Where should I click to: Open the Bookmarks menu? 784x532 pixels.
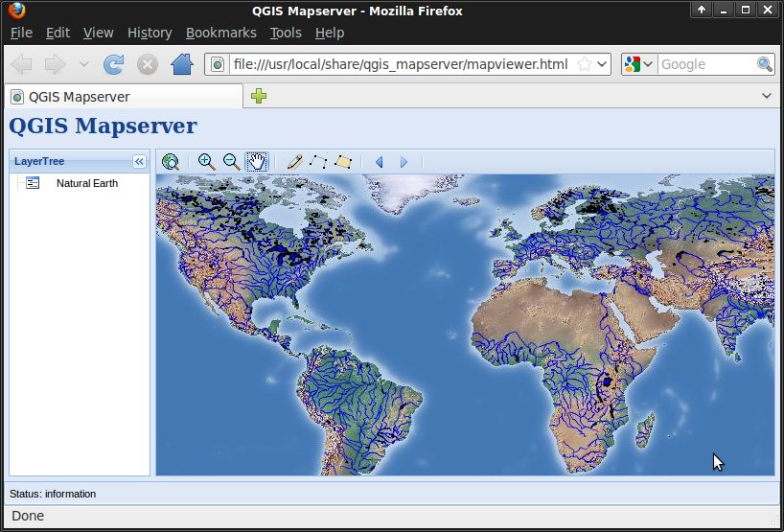click(x=221, y=33)
